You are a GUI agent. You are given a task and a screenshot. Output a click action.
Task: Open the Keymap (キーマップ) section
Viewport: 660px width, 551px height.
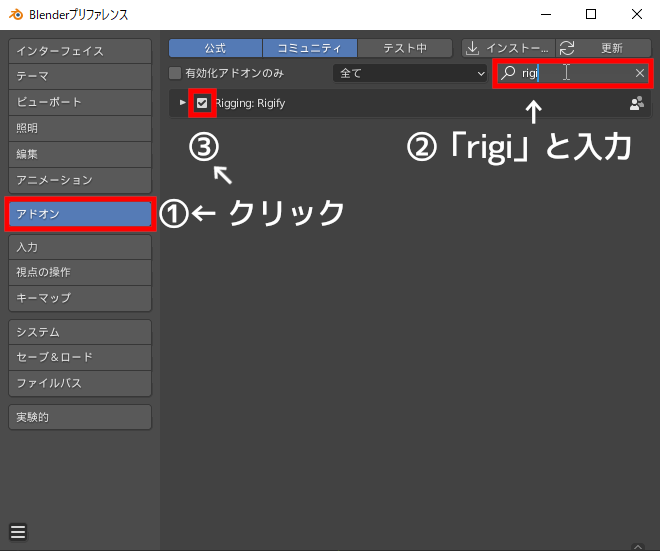point(80,298)
